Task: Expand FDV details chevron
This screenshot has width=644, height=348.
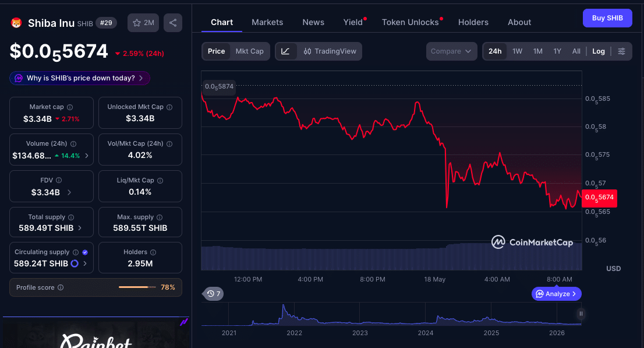Action: tap(69, 192)
